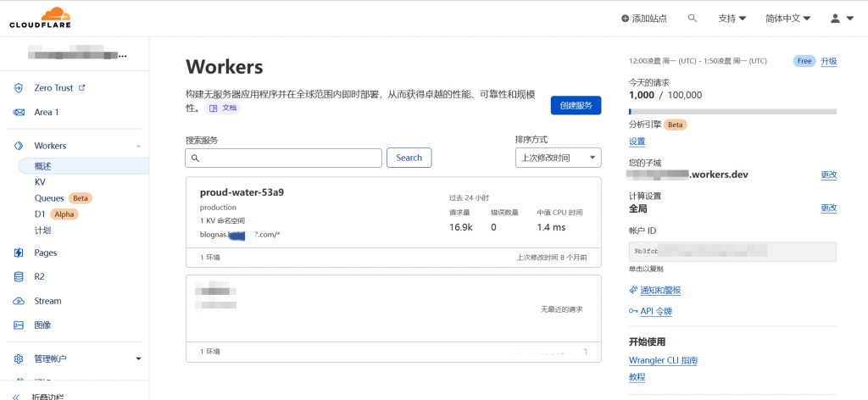This screenshot has width=868, height=400.
Task: Open the user account profile icon
Action: coord(835,19)
